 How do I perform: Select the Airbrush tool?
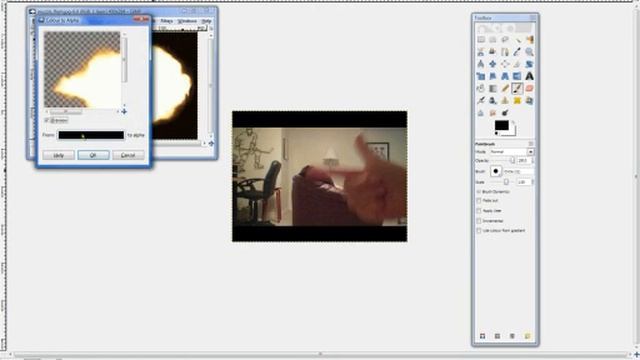[x=481, y=101]
